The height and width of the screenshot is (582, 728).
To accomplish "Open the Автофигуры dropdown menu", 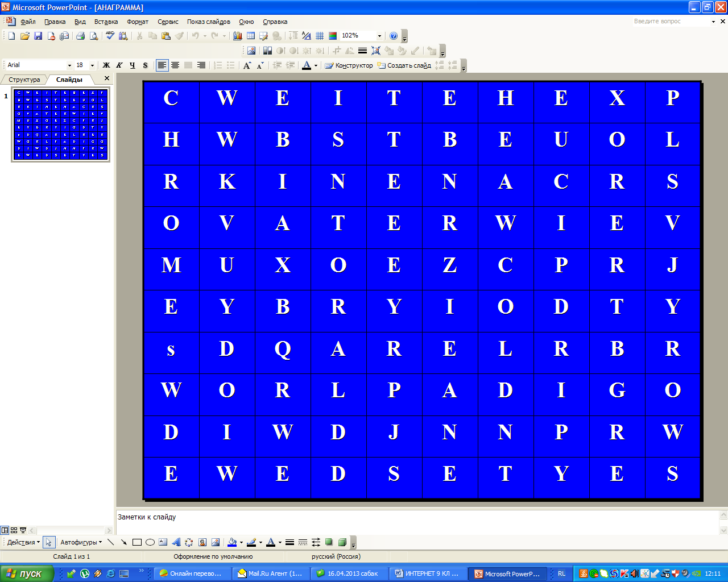I will 81,542.
